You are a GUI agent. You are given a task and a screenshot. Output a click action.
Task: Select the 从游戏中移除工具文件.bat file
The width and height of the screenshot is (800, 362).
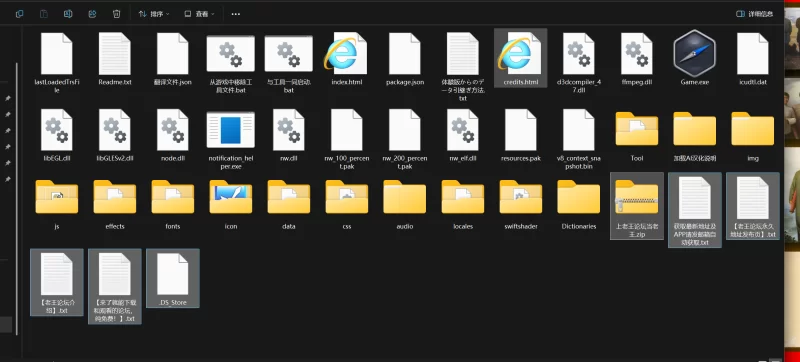pos(231,63)
